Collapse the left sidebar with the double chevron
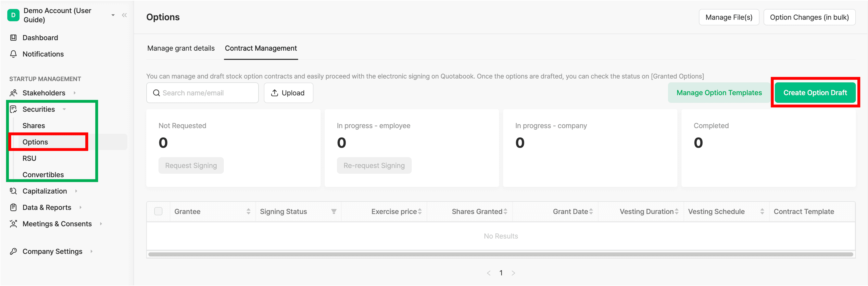 (x=124, y=15)
